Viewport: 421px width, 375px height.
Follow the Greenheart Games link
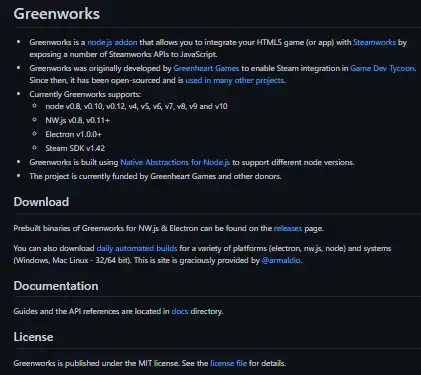coord(206,68)
